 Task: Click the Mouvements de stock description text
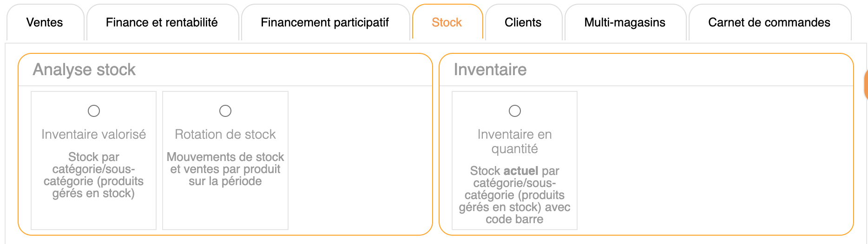tap(225, 169)
